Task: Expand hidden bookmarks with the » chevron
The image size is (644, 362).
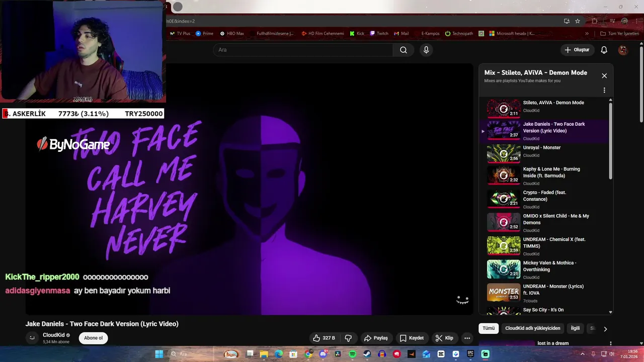Action: coord(587,34)
